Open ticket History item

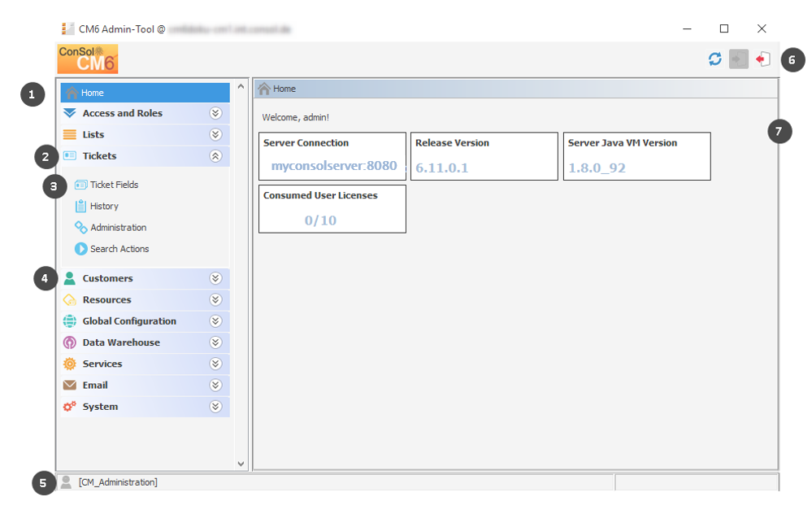103,207
